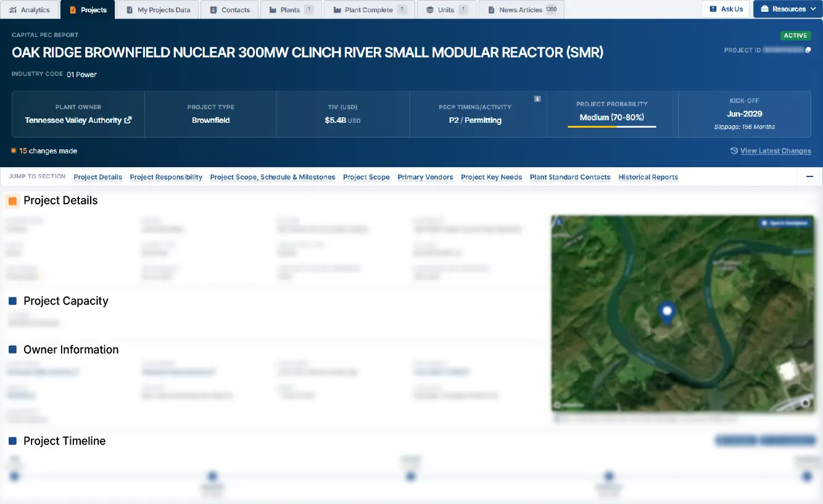
Task: Open the Analytics tab
Action: (30, 10)
